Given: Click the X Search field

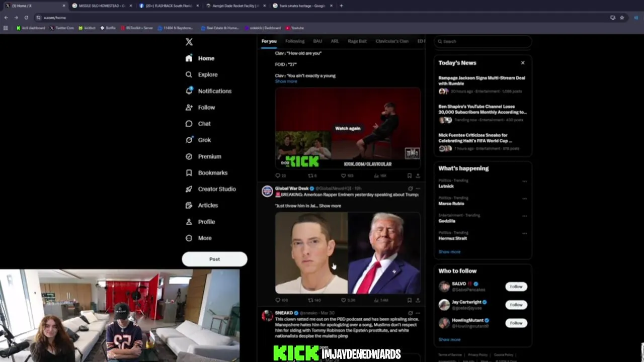Looking at the screenshot, I should point(482,41).
